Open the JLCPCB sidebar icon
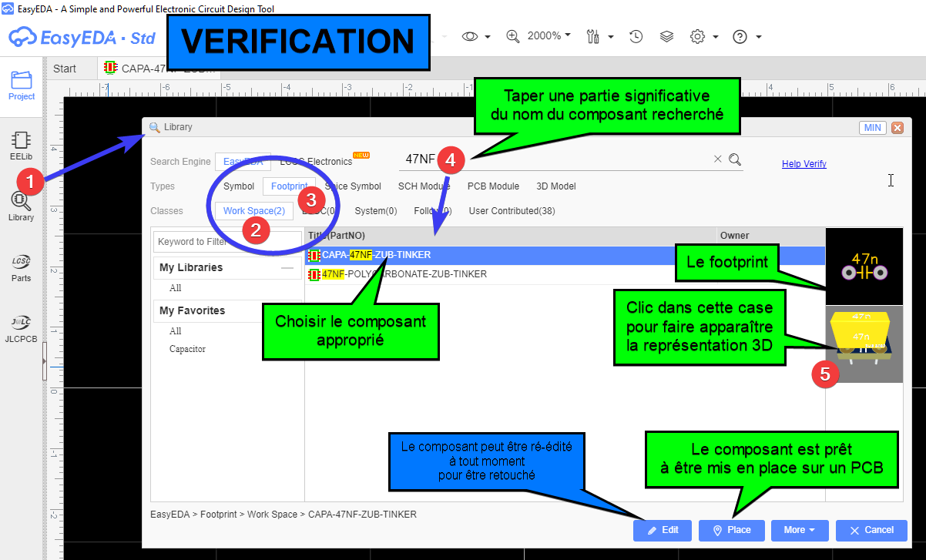926x560 pixels. coord(21,328)
